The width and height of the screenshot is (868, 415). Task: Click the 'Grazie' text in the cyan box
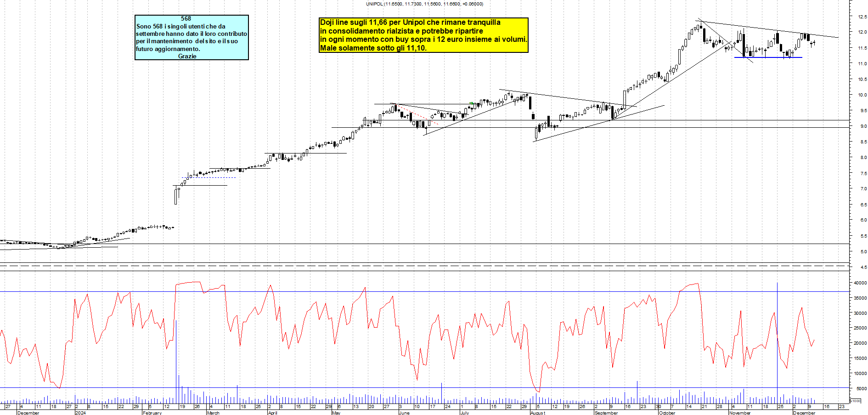[x=187, y=56]
